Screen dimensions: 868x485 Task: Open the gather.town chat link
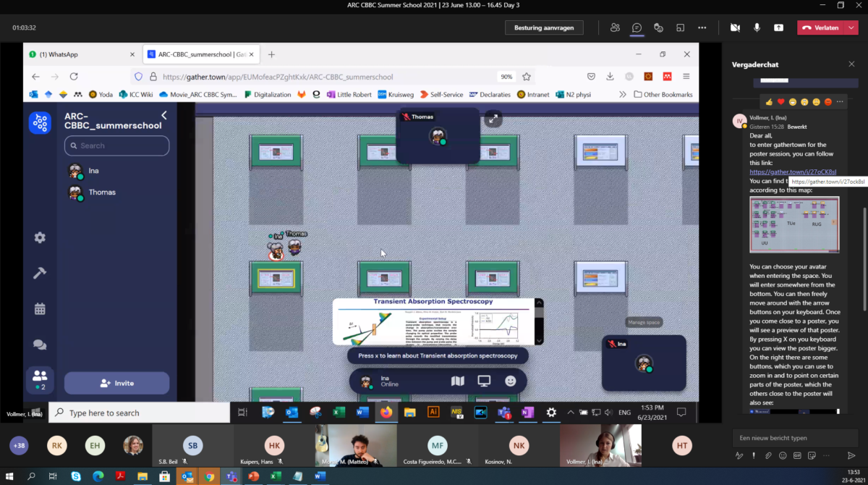coord(793,172)
